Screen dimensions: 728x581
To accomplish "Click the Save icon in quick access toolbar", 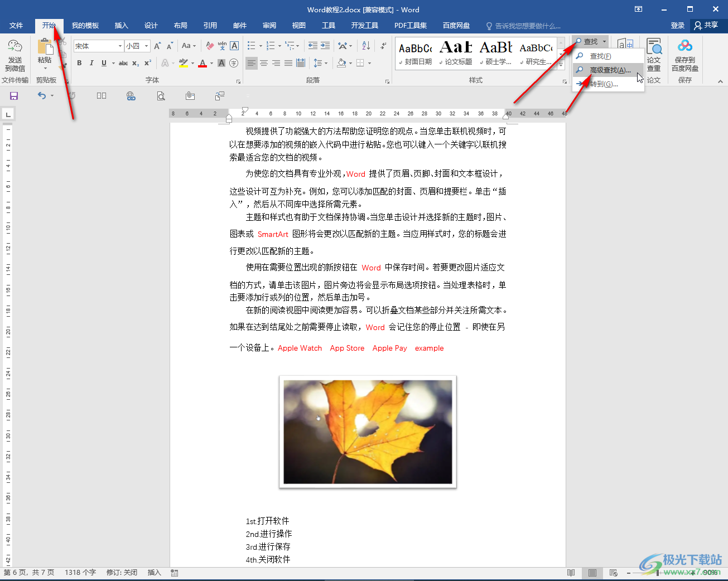I will (14, 96).
